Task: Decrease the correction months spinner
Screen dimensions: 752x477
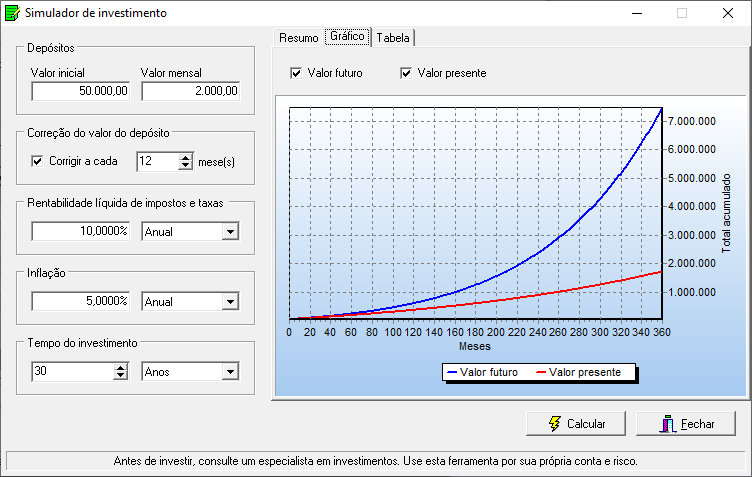Action: pyautogui.click(x=185, y=165)
